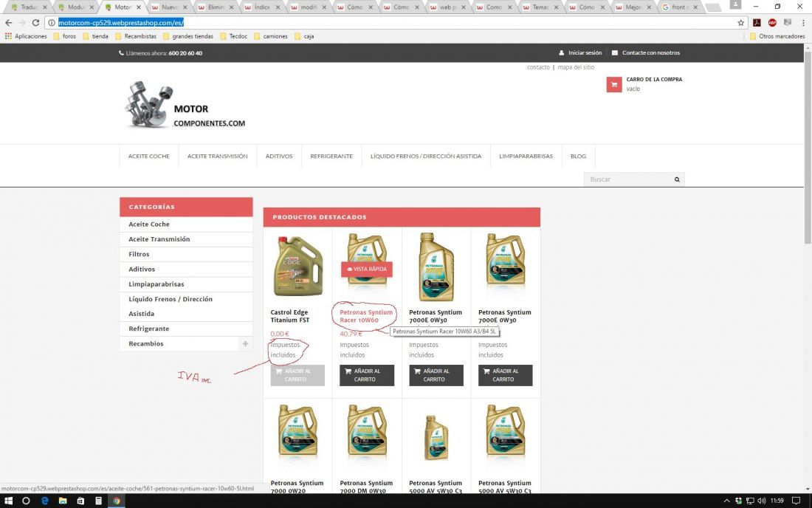The height and width of the screenshot is (508, 812).
Task: Click Petronas Syntium 7000 DM 0W30 image
Action: point(367,431)
